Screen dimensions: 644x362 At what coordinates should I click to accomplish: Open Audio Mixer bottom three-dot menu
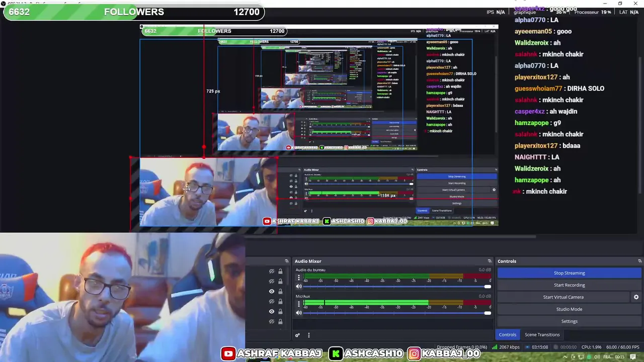pos(309,335)
